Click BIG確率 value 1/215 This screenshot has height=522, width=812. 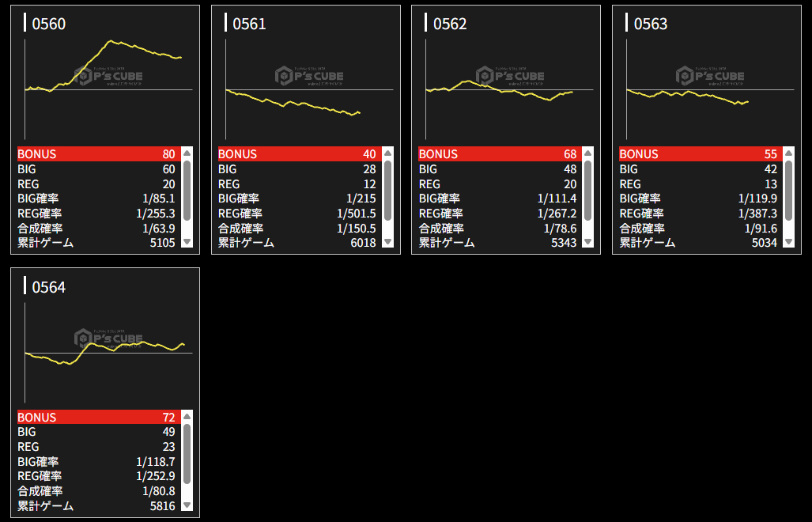point(361,199)
